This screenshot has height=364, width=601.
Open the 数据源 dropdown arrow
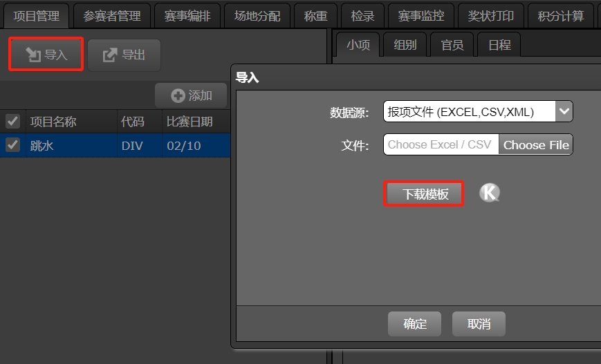point(564,111)
